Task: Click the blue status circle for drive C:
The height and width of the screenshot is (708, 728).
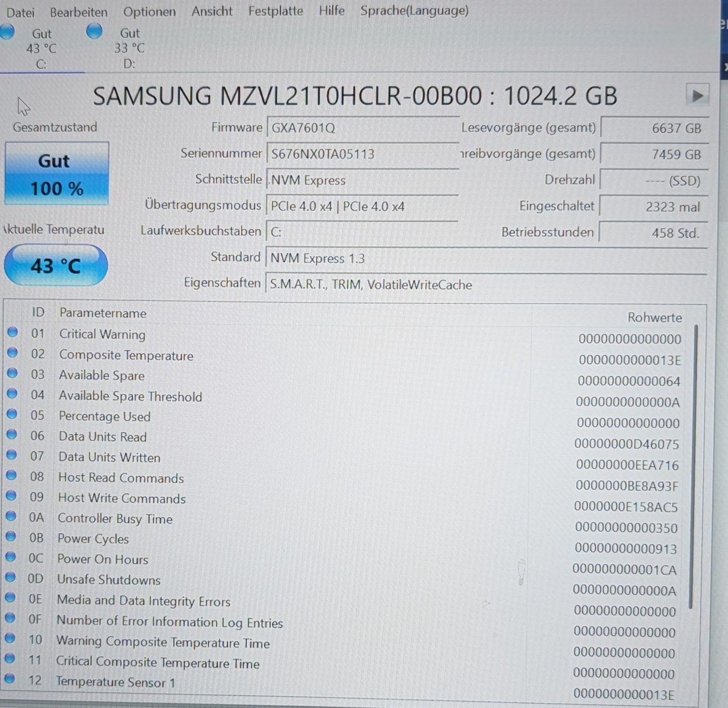Action: (7, 31)
